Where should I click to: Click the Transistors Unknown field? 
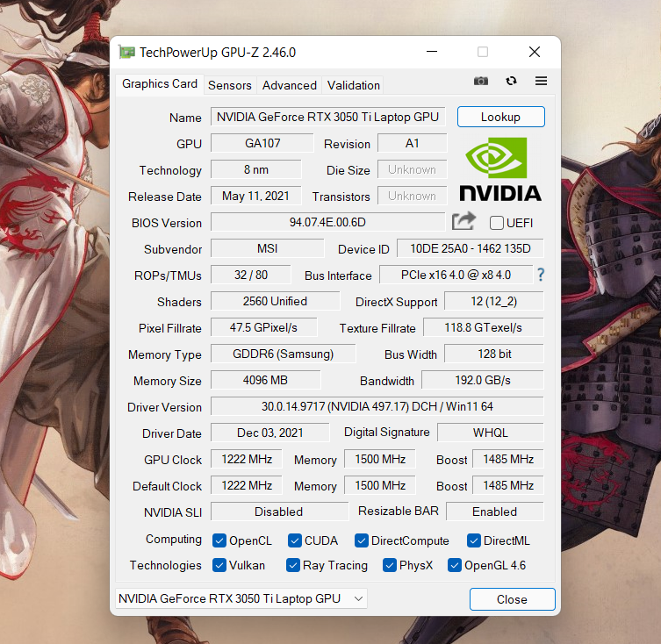pyautogui.click(x=413, y=196)
